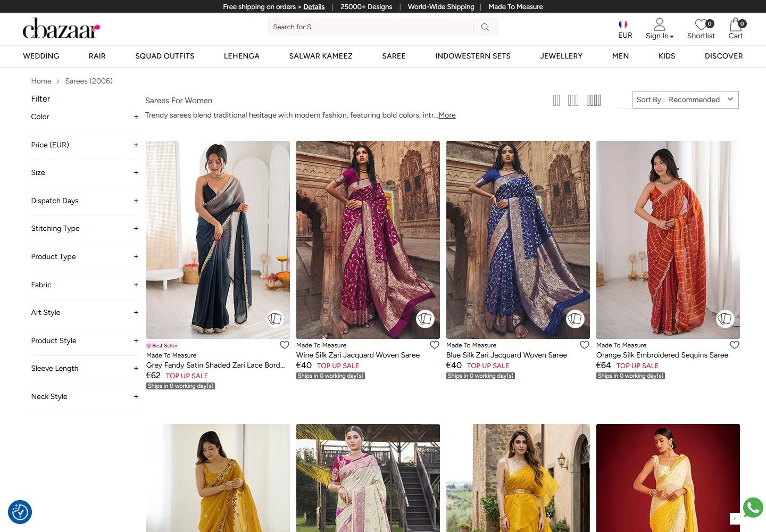Shortlist the Blue Silk Zari saree
766x532 pixels.
(x=585, y=345)
